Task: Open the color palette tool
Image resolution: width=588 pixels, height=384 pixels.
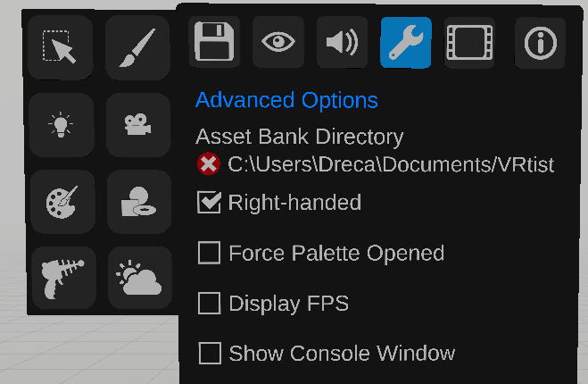Action: pyautogui.click(x=62, y=202)
